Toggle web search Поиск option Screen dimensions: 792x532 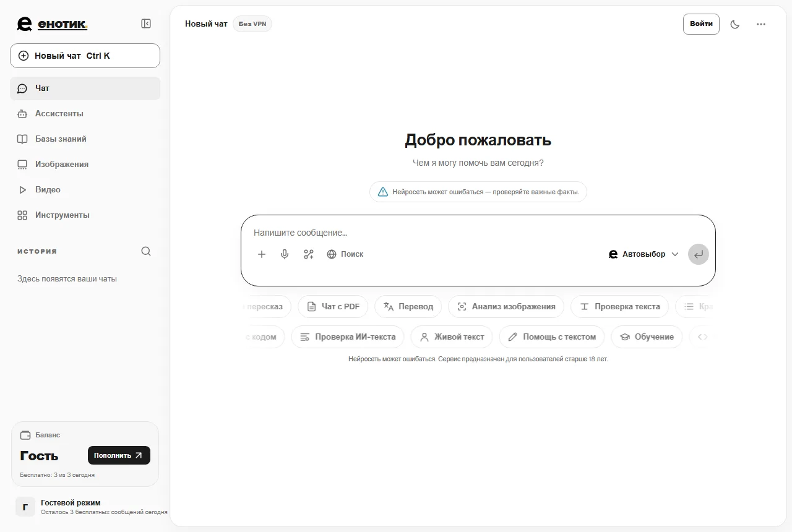[x=345, y=254]
